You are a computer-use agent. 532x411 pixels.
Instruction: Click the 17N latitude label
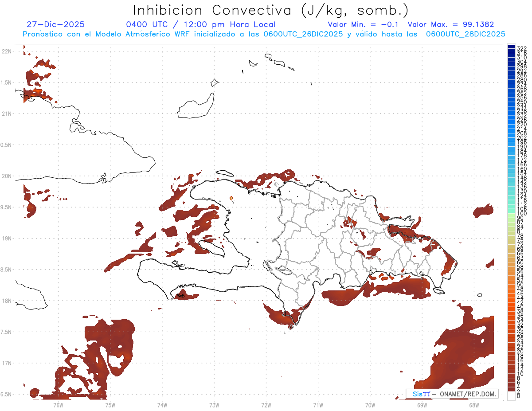pos(7,363)
